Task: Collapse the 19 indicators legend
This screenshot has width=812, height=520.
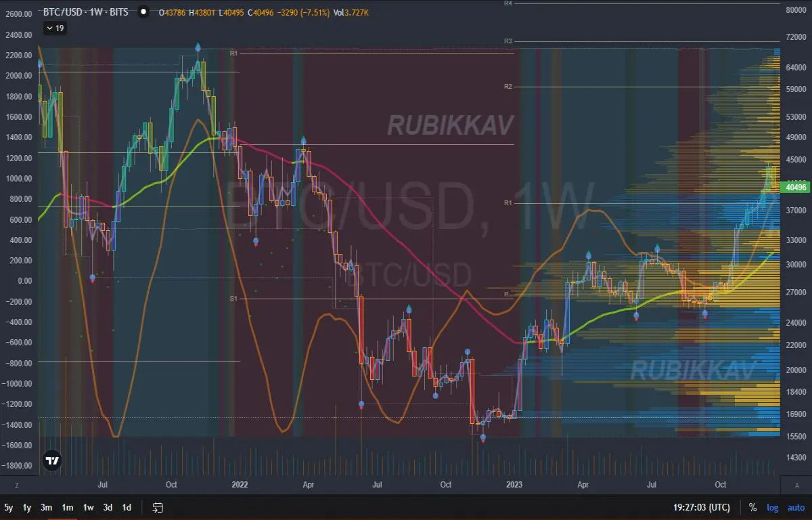Action: (x=55, y=28)
